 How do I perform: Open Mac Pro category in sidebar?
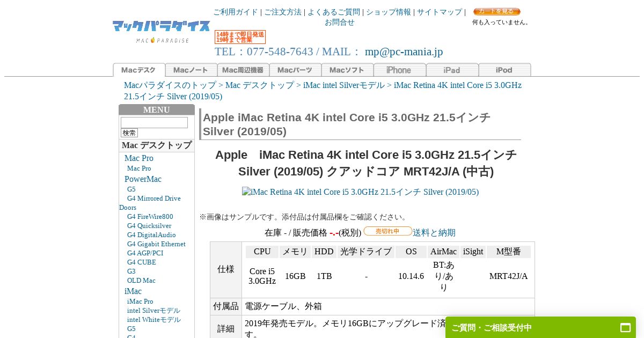coord(139,158)
